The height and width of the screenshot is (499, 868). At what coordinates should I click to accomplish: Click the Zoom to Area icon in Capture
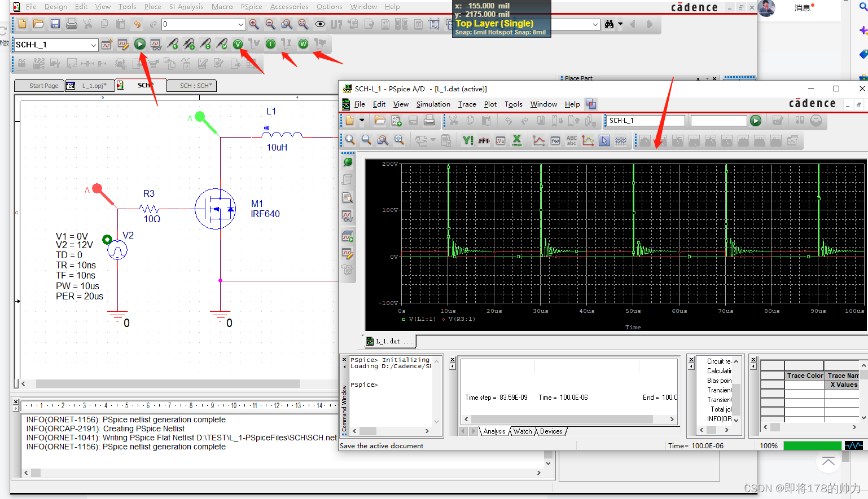pos(287,24)
